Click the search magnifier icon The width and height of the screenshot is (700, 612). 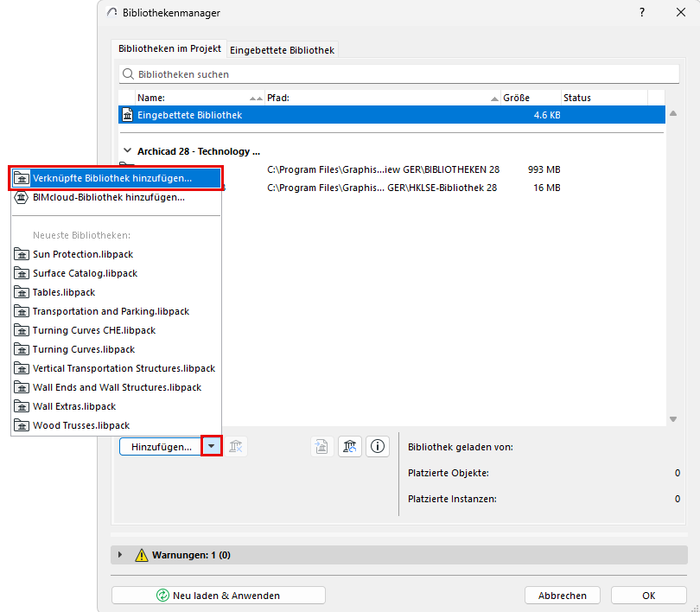pyautogui.click(x=128, y=74)
